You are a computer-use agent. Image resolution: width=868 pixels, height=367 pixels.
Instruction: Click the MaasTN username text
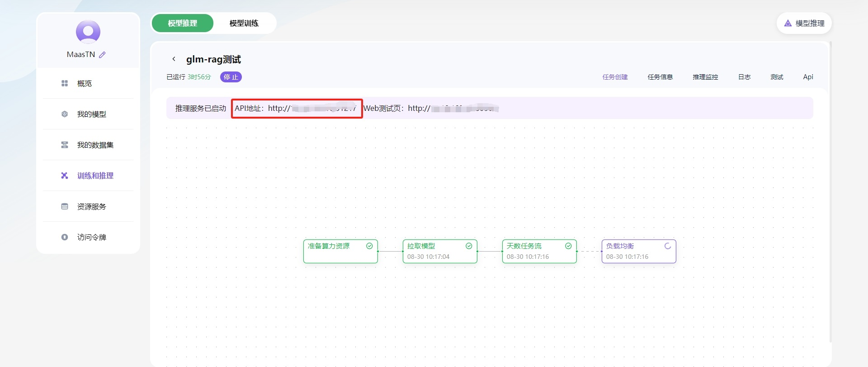coord(81,54)
